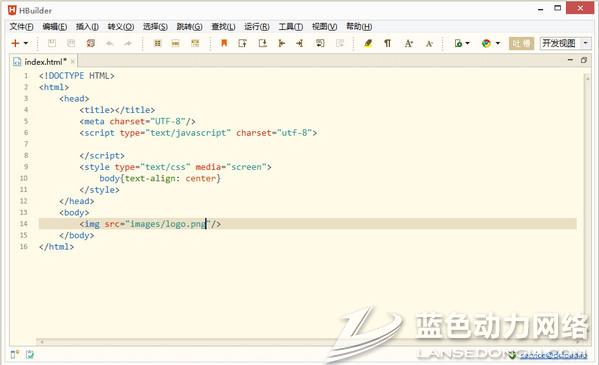Click the page-with-arrow icon right of bookmark
Image resolution: width=599 pixels, height=365 pixels.
pos(242,43)
